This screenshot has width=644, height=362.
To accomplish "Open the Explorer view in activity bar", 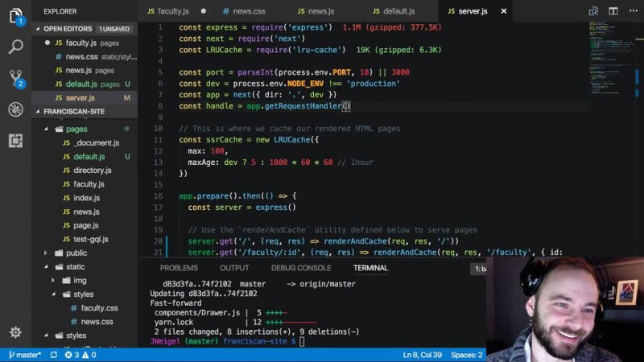I will pyautogui.click(x=15, y=16).
